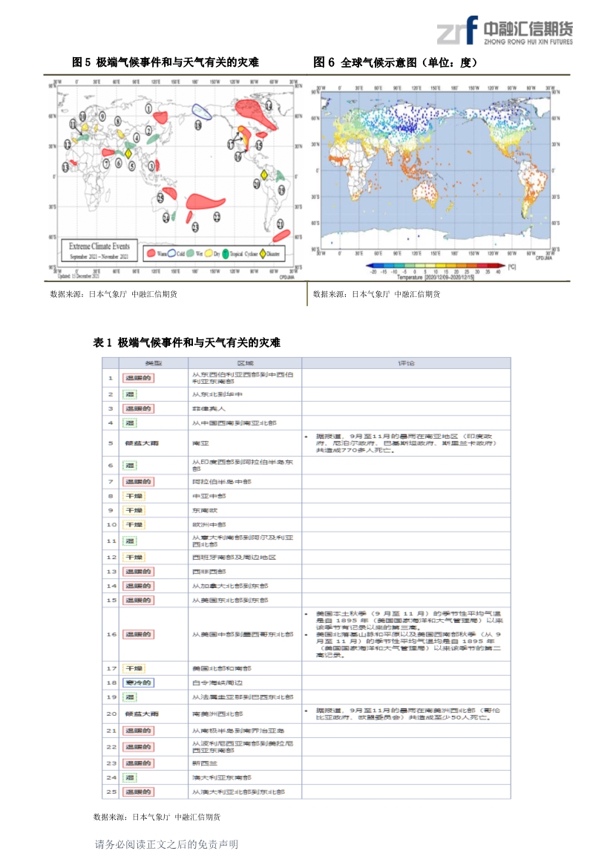
Task: Click the 图 5 极端气候事件 figure title
Action: [165, 62]
